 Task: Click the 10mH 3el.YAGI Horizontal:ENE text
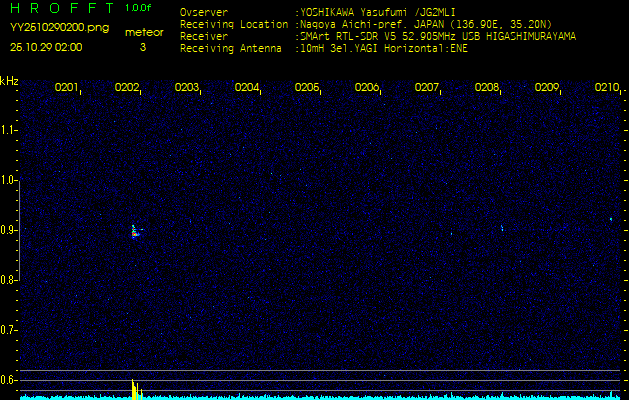click(384, 49)
